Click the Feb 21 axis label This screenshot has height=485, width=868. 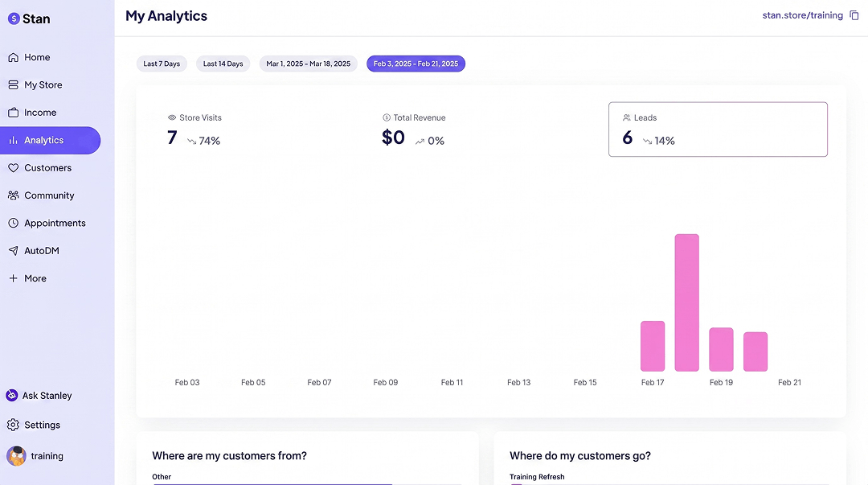[x=789, y=383]
